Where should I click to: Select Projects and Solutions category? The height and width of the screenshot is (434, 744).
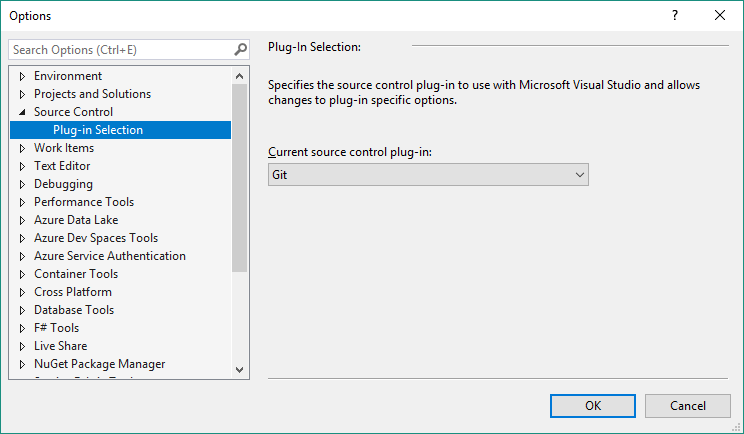tap(92, 94)
